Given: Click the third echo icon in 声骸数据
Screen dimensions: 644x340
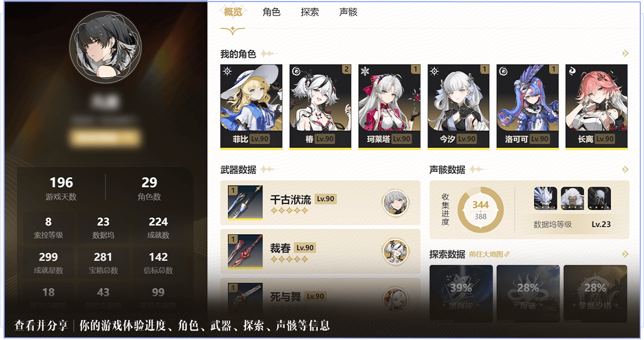Looking at the screenshot, I should click(599, 199).
